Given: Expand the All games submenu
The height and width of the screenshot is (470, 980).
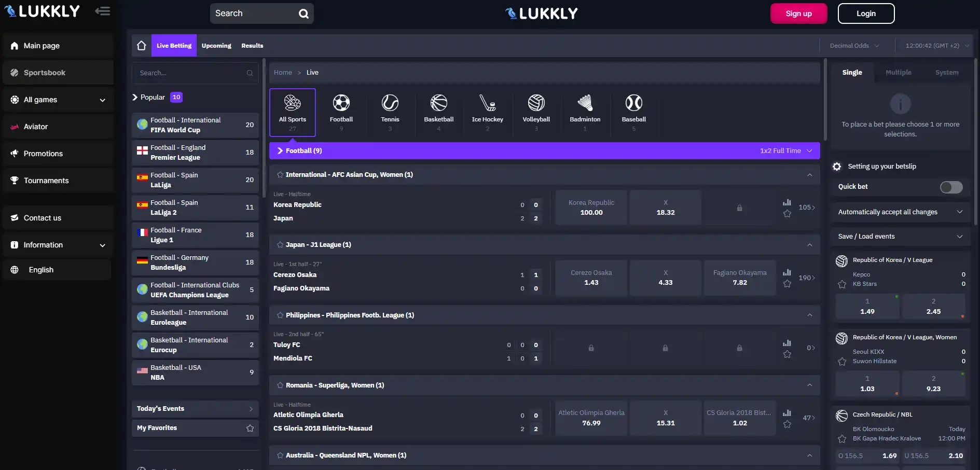Looking at the screenshot, I should click(103, 100).
